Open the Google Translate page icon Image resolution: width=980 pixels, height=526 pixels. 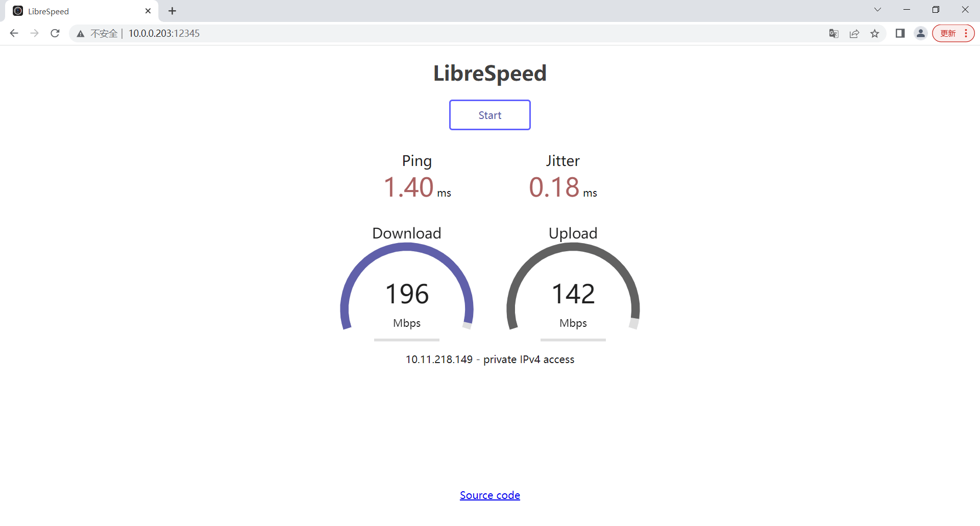click(834, 33)
